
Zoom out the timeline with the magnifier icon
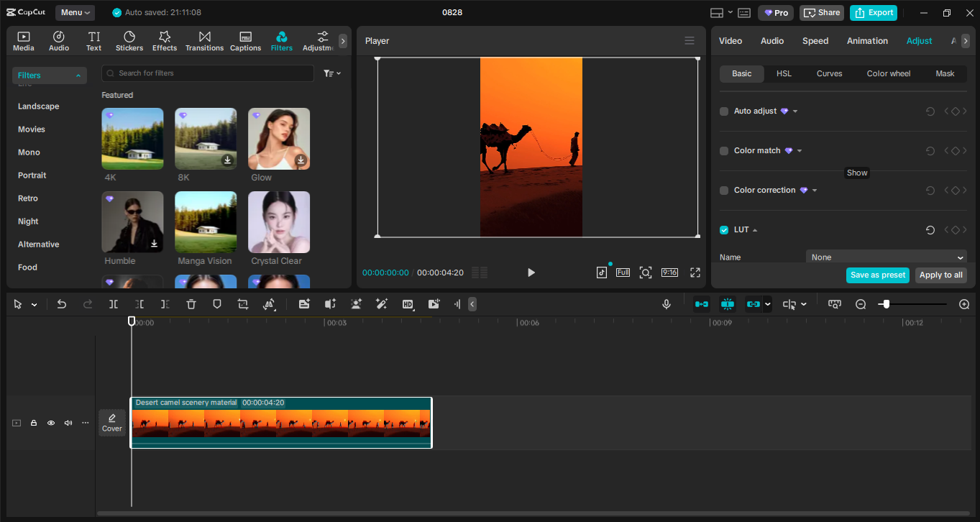pyautogui.click(x=861, y=303)
